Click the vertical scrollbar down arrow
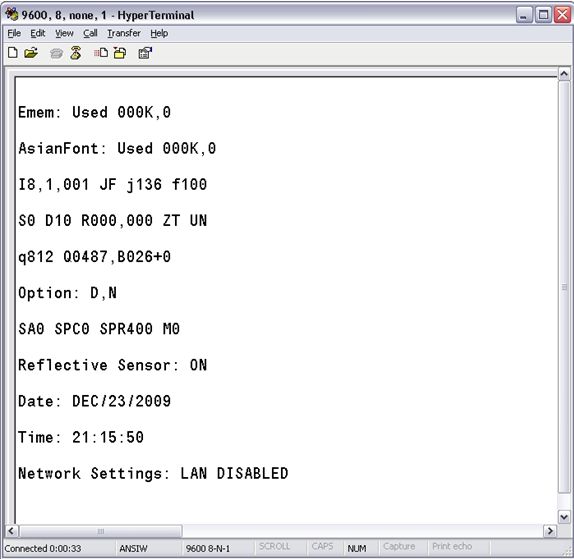 pyautogui.click(x=564, y=517)
